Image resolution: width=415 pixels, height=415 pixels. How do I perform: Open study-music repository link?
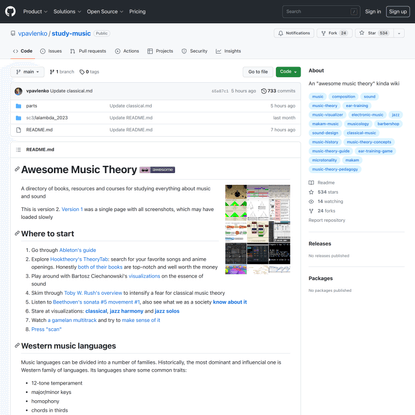click(71, 33)
